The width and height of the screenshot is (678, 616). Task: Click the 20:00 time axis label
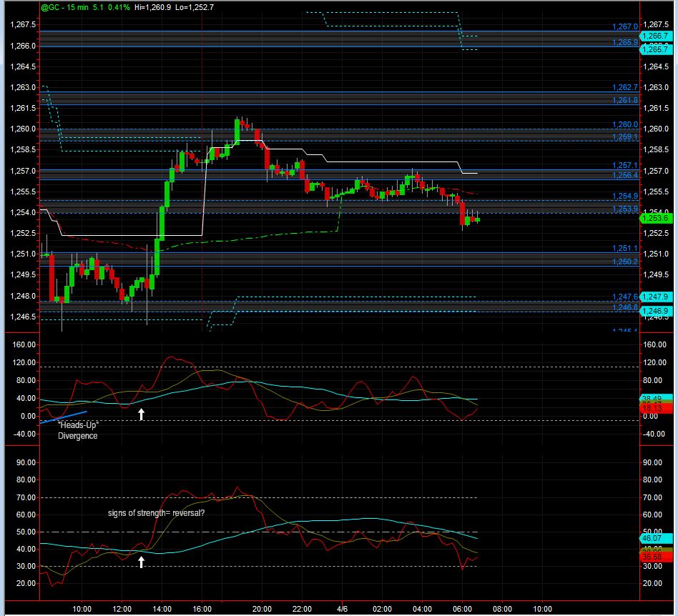point(262,609)
